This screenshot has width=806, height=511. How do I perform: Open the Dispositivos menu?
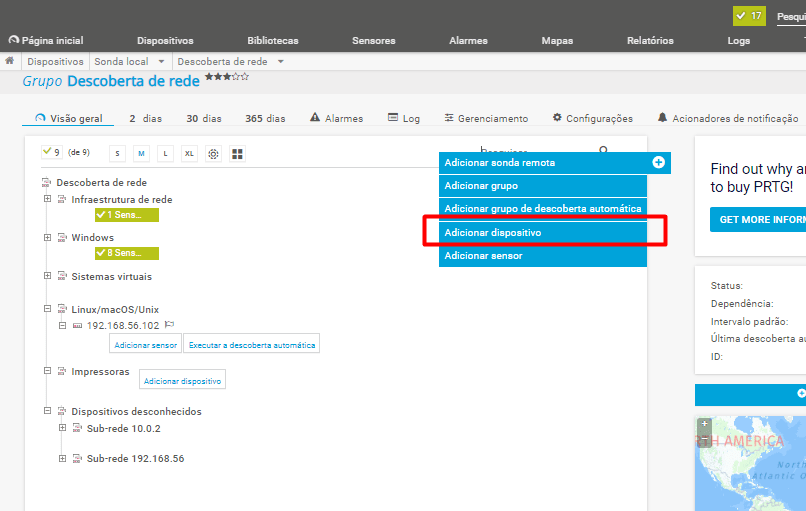point(165,41)
